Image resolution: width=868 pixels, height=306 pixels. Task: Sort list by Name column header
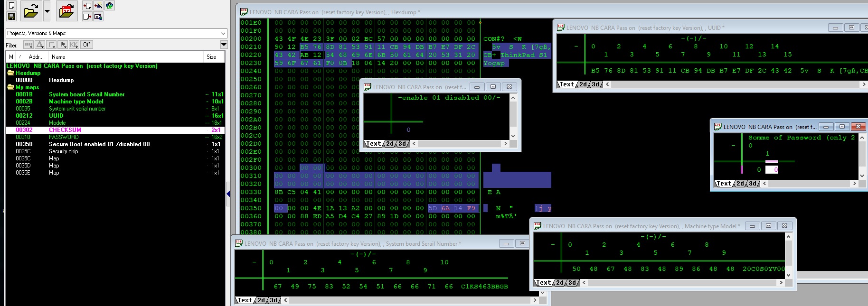pyautogui.click(x=58, y=57)
